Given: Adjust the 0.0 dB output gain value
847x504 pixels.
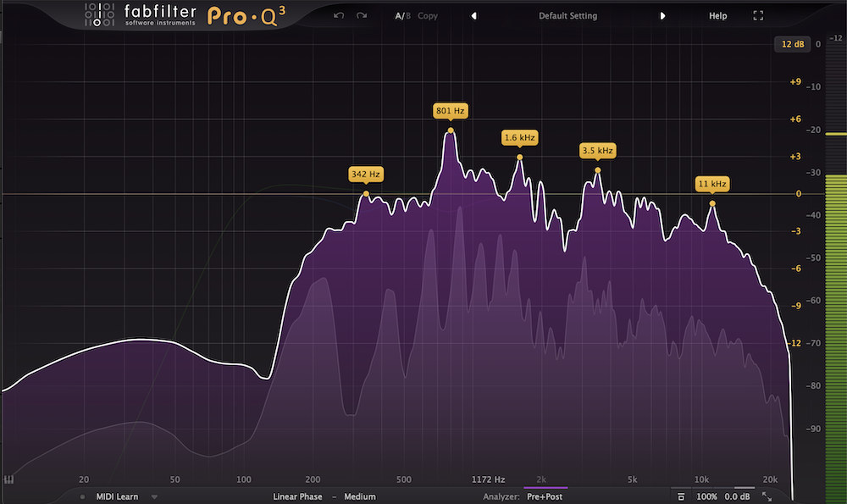Looking at the screenshot, I should (738, 497).
